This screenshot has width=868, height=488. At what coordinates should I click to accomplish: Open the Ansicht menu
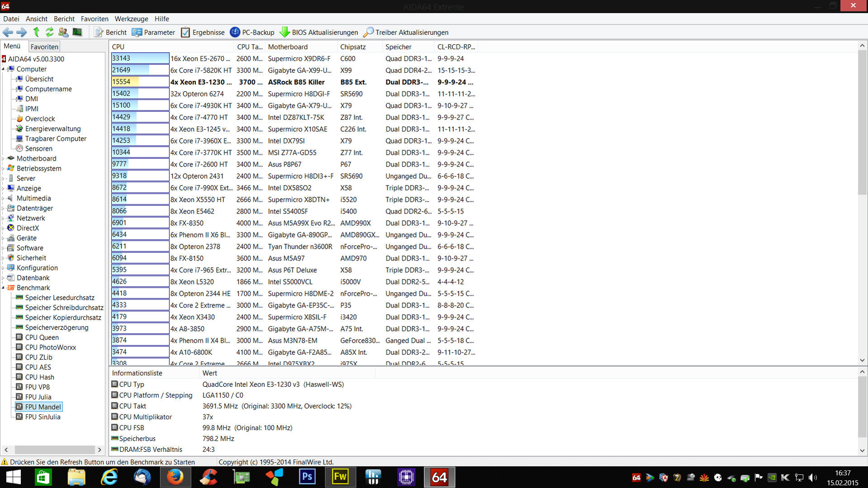(x=36, y=19)
